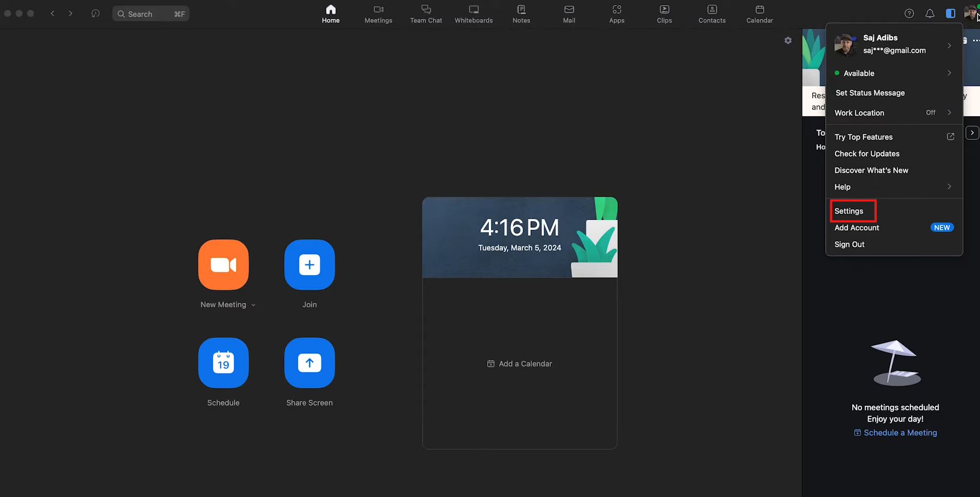Image resolution: width=980 pixels, height=497 pixels.
Task: Toggle the blue side panel icon
Action: click(950, 14)
